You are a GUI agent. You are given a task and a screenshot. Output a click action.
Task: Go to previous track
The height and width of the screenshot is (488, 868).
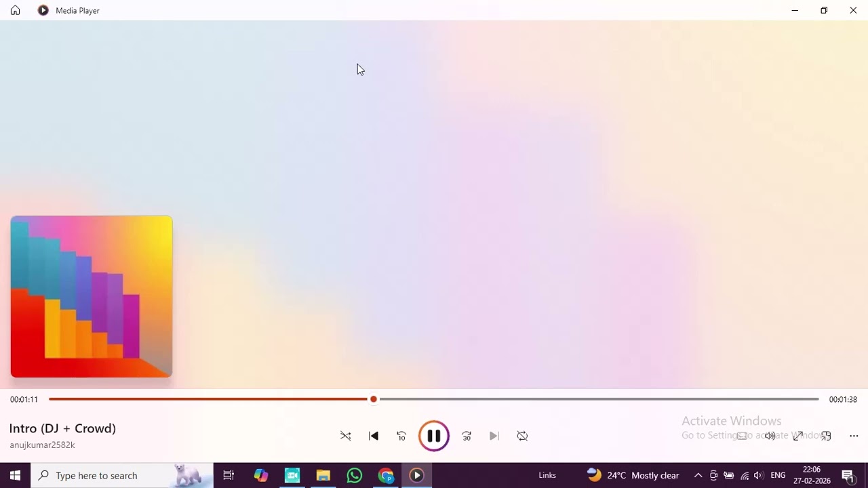(x=374, y=436)
